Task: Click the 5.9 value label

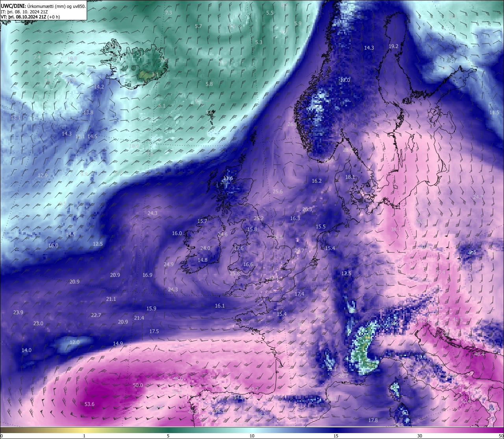Action: point(298,23)
